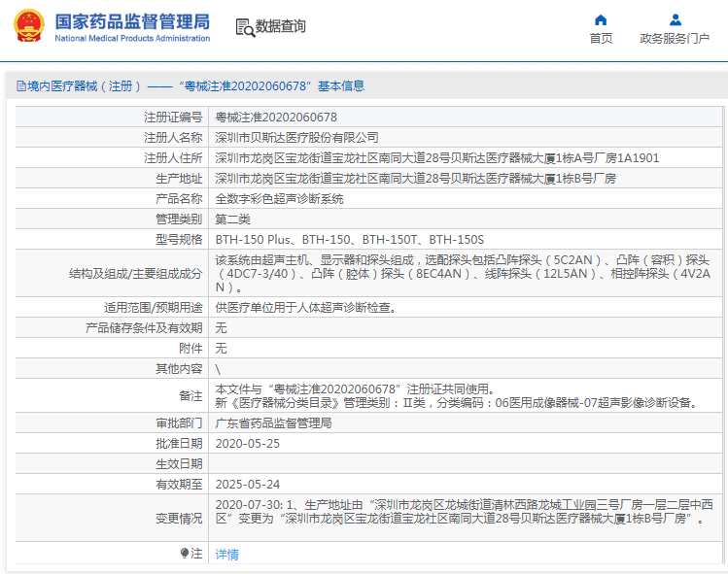Screen dimensions: 728x574
Task: Click registration number value 粤械注准20202060678
Action: pos(276,117)
